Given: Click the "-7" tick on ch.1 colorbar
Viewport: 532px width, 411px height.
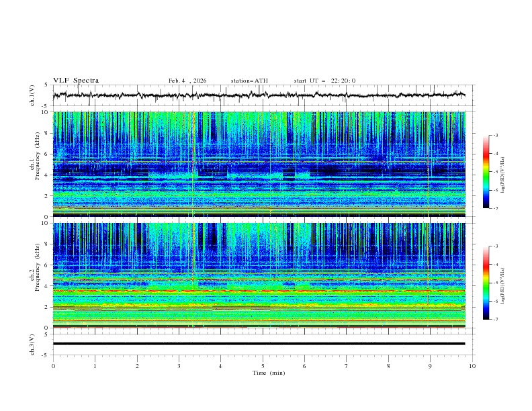Looking at the screenshot, I should point(496,208).
